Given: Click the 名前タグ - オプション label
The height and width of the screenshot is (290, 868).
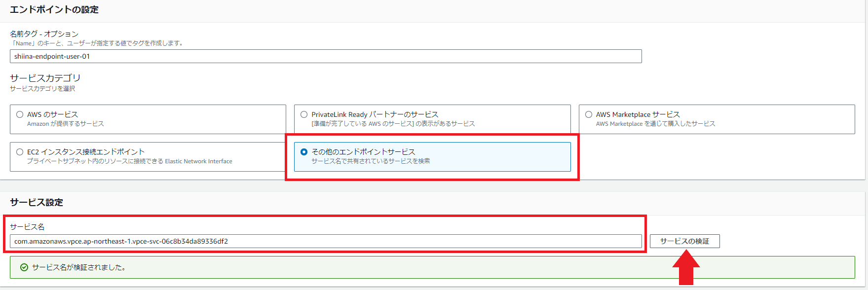Looking at the screenshot, I should pyautogui.click(x=44, y=34).
